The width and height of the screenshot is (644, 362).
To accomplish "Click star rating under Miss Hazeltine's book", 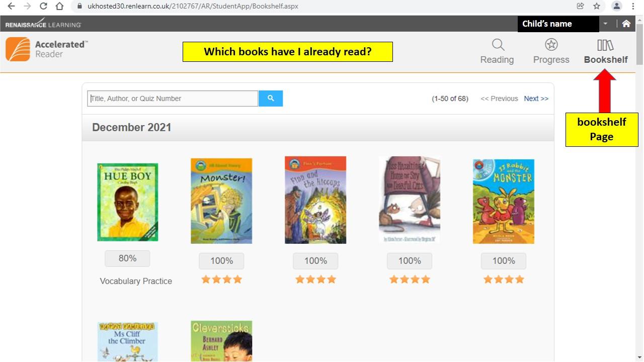I will coord(410,280).
